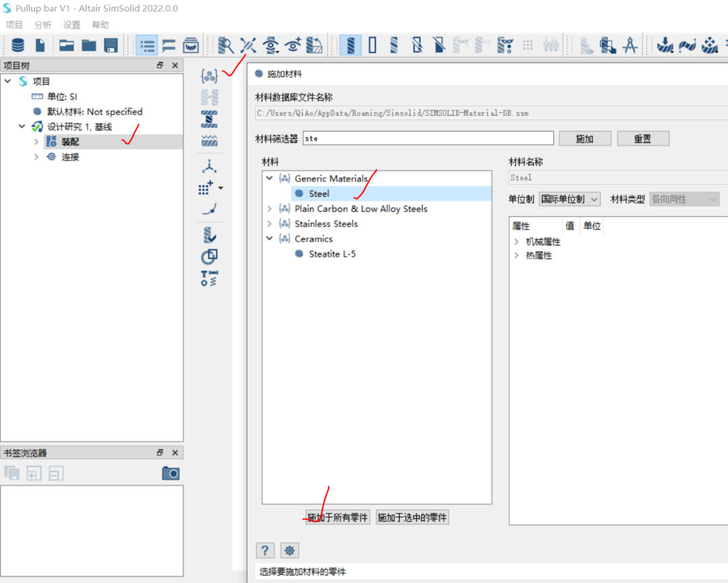This screenshot has width=728, height=583.
Task: Toggle the project tree list view icon
Action: tap(146, 45)
